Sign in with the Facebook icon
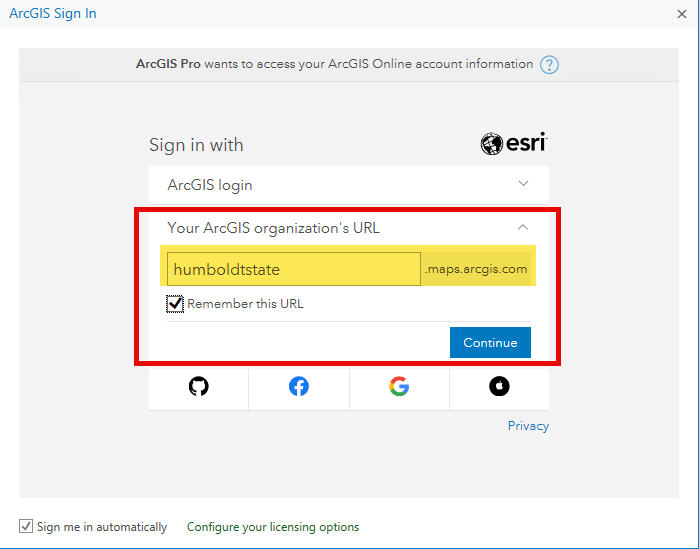Image resolution: width=699 pixels, height=549 pixels. 299,386
